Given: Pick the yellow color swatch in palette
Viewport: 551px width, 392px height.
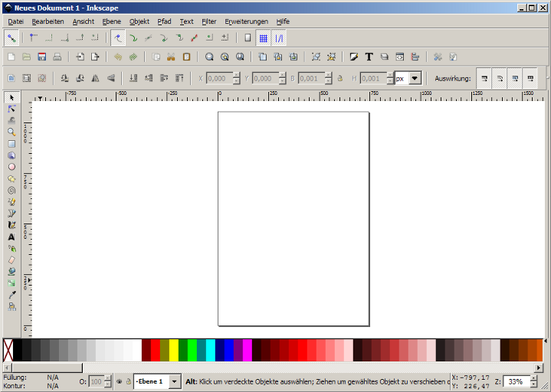Looking at the screenshot, I should [174, 350].
